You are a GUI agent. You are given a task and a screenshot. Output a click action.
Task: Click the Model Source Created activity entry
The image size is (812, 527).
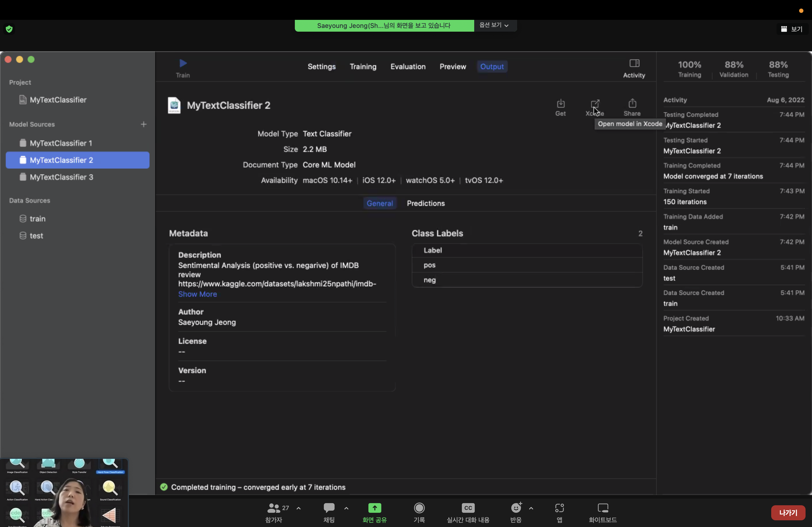(x=734, y=247)
